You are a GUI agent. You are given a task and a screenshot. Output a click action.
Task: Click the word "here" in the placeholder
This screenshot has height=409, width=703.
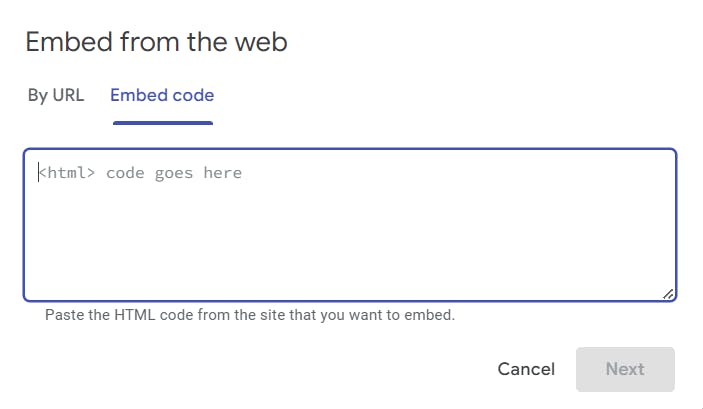[x=222, y=173]
